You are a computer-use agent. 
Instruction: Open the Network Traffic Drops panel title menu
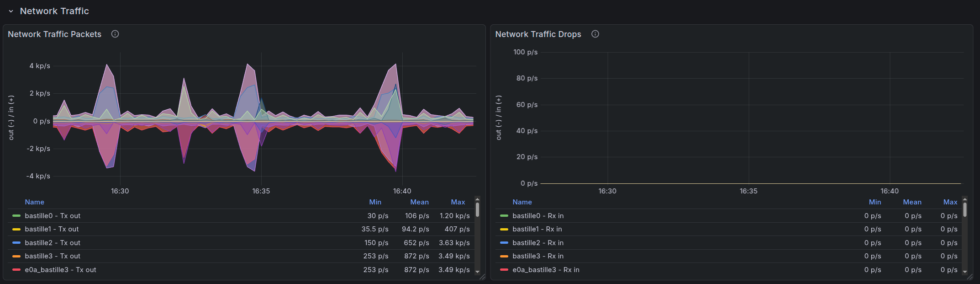click(x=538, y=34)
